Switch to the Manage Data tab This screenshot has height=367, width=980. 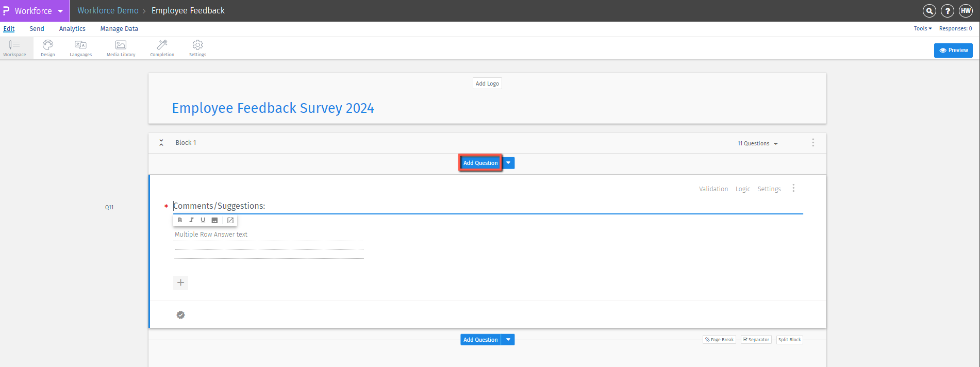pyautogui.click(x=119, y=29)
